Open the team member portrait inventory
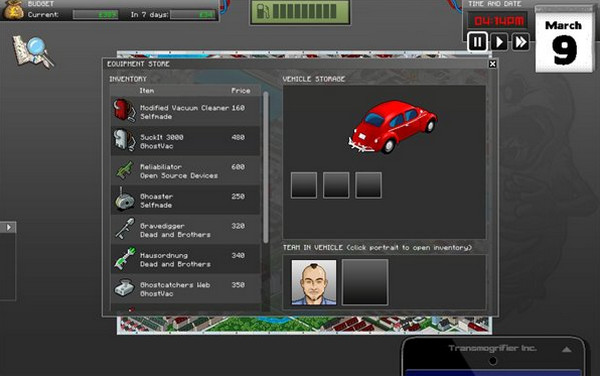The image size is (600, 376). click(x=314, y=282)
